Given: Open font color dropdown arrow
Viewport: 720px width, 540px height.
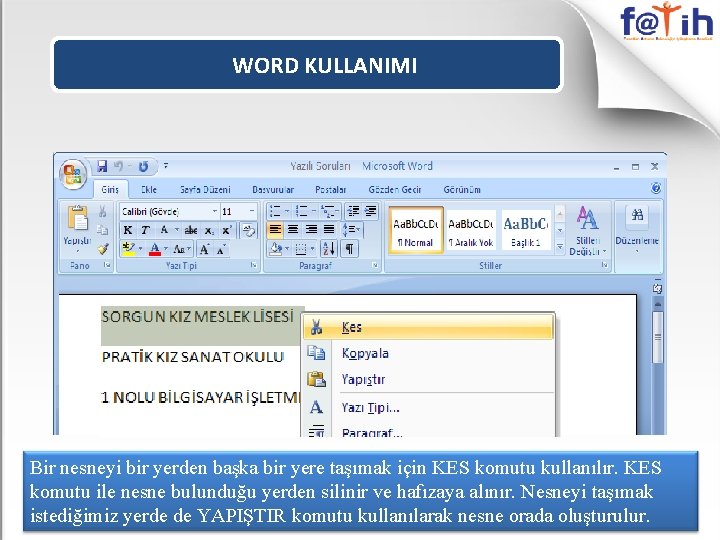Looking at the screenshot, I should click(x=166, y=249).
